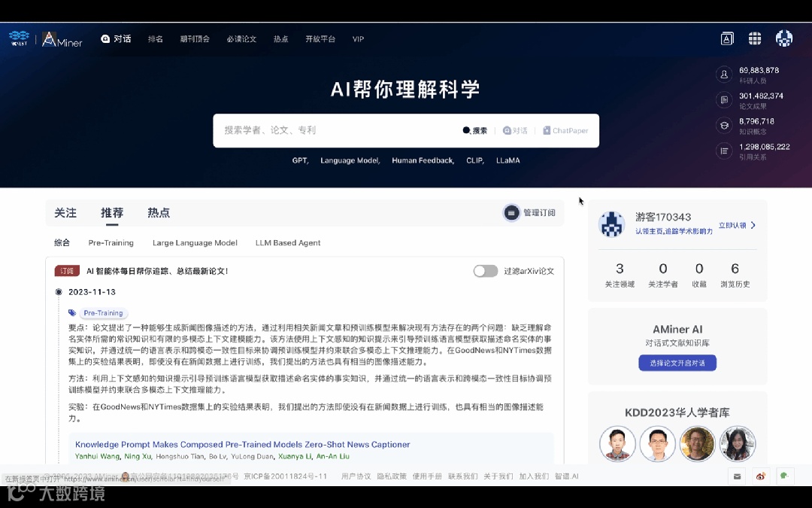Open author An-An Liu

(x=333, y=456)
